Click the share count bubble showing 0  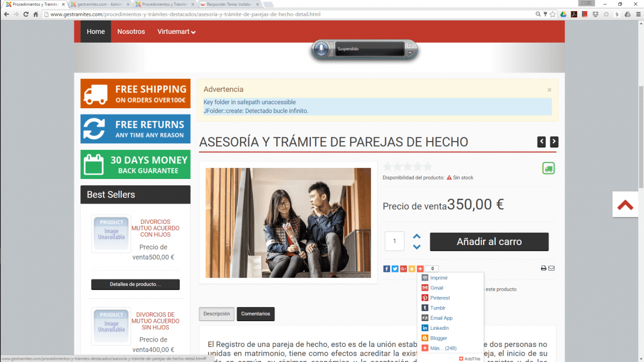(x=432, y=269)
